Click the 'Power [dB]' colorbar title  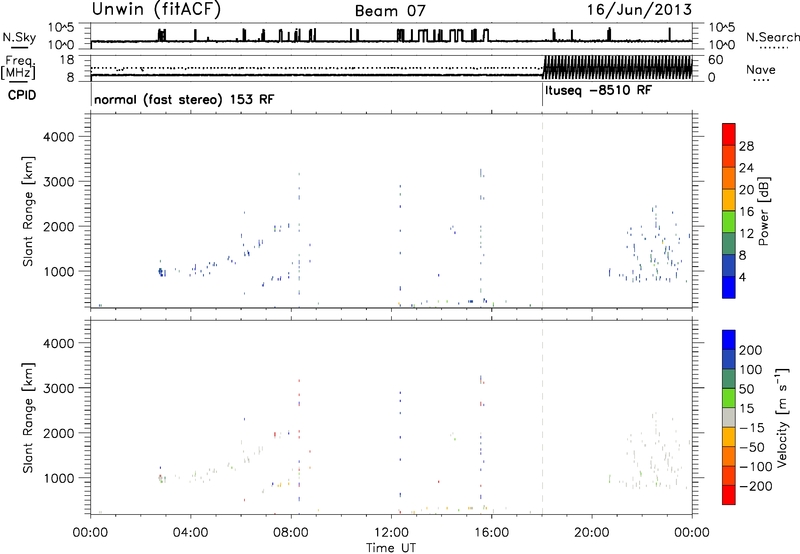point(763,211)
